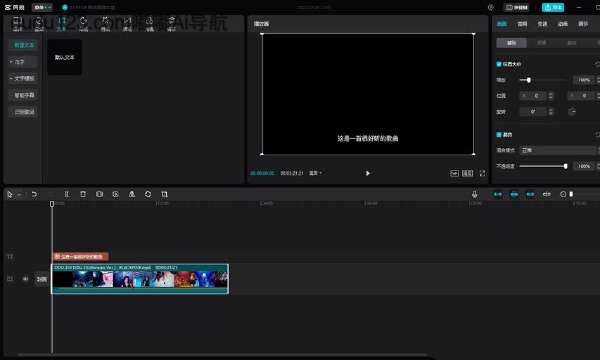Expand the 文字模板 category in left sidebar
The width and height of the screenshot is (600, 360).
click(x=23, y=78)
